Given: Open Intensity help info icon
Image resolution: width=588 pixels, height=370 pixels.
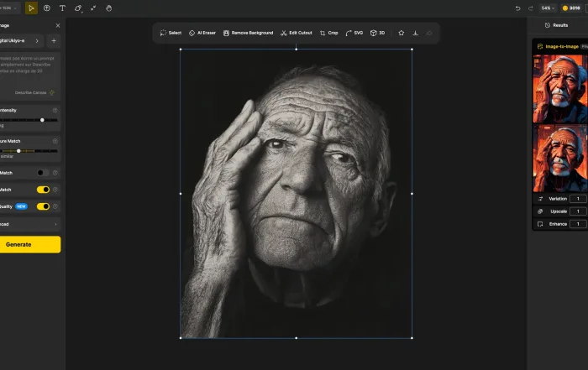Looking at the screenshot, I should [x=55, y=111].
